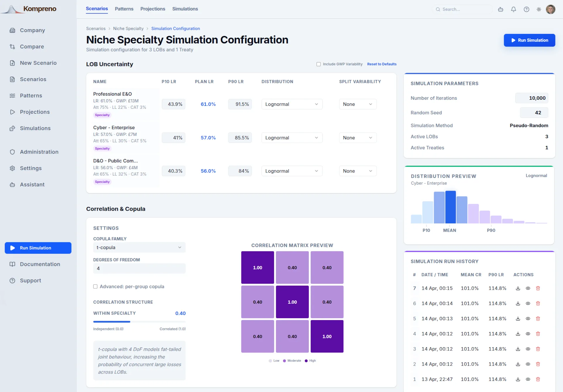The height and width of the screenshot is (392, 563).
Task: Delete run 3 from history
Action: (538, 349)
